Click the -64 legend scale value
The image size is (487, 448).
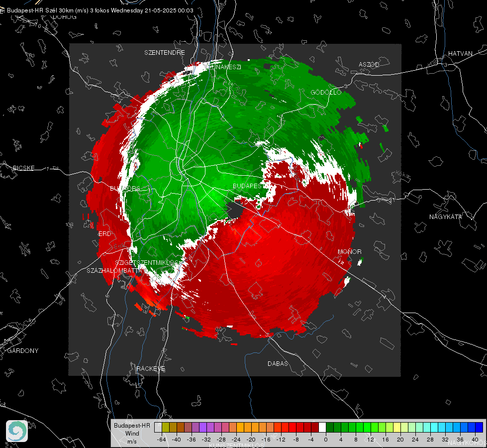[x=162, y=440]
